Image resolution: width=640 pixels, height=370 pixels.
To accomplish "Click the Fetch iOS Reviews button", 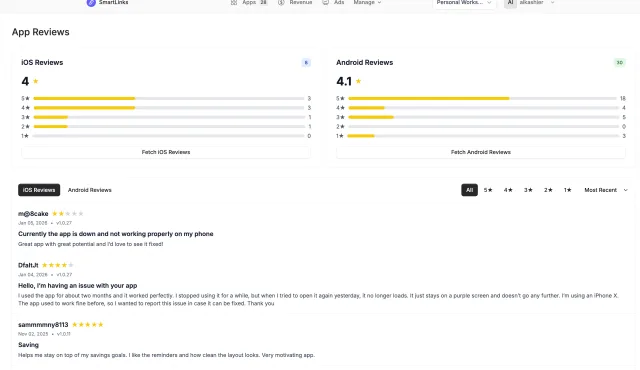I will tap(166, 152).
